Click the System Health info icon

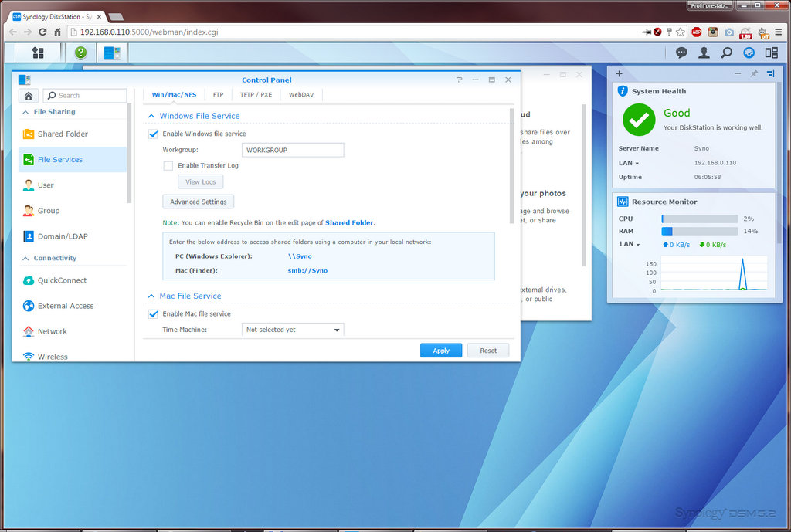[623, 91]
